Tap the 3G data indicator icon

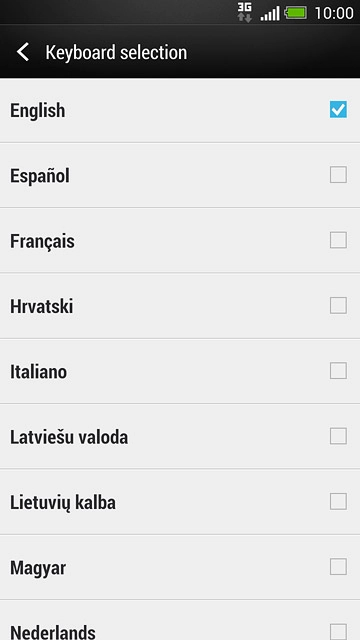pos(244,13)
